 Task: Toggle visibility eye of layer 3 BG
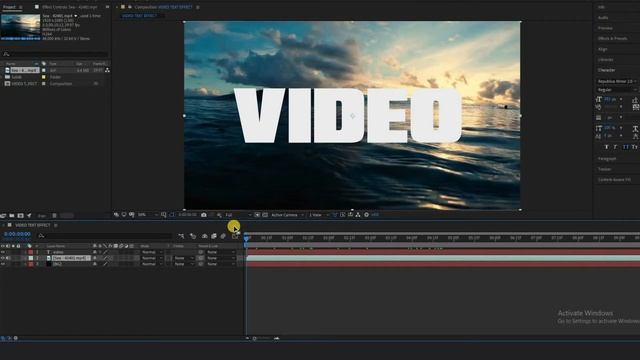point(3,264)
